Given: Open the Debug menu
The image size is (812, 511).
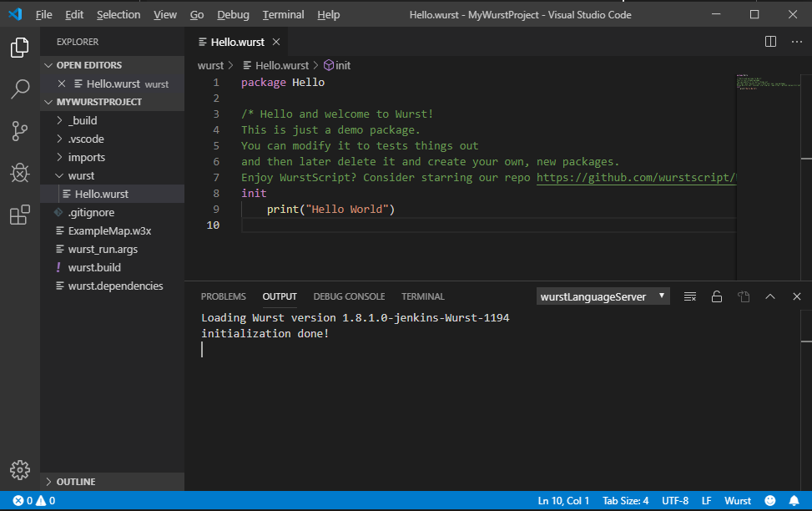Looking at the screenshot, I should [x=233, y=14].
